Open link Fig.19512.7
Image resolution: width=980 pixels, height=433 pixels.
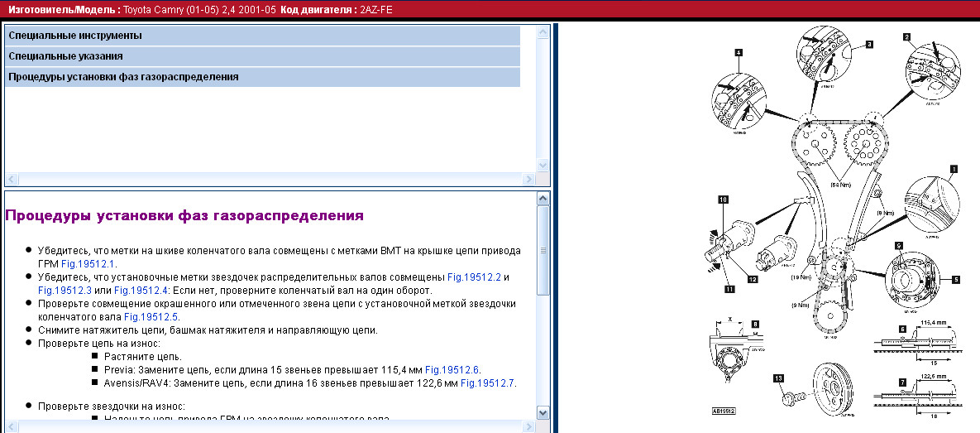[x=488, y=383]
